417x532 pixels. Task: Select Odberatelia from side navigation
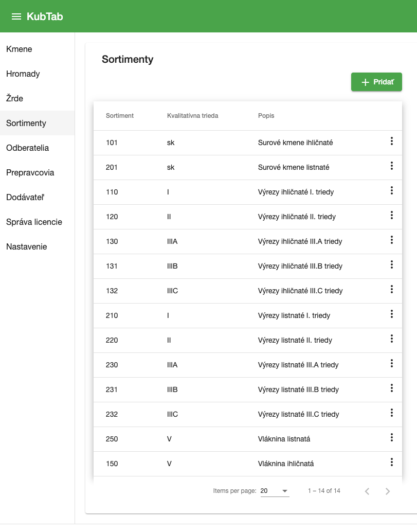coord(28,148)
